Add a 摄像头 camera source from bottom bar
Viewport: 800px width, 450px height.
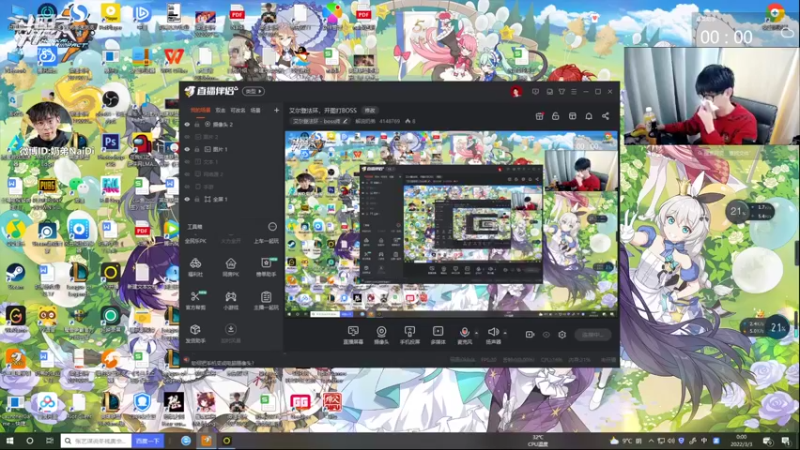pyautogui.click(x=381, y=335)
